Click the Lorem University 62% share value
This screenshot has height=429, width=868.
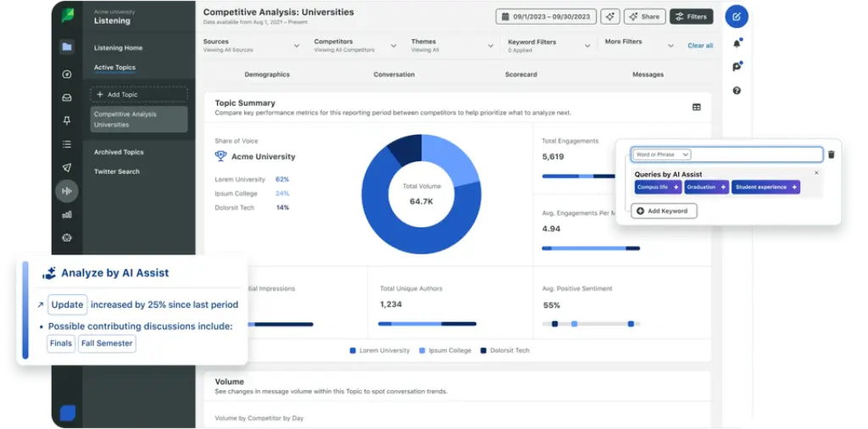tap(282, 180)
